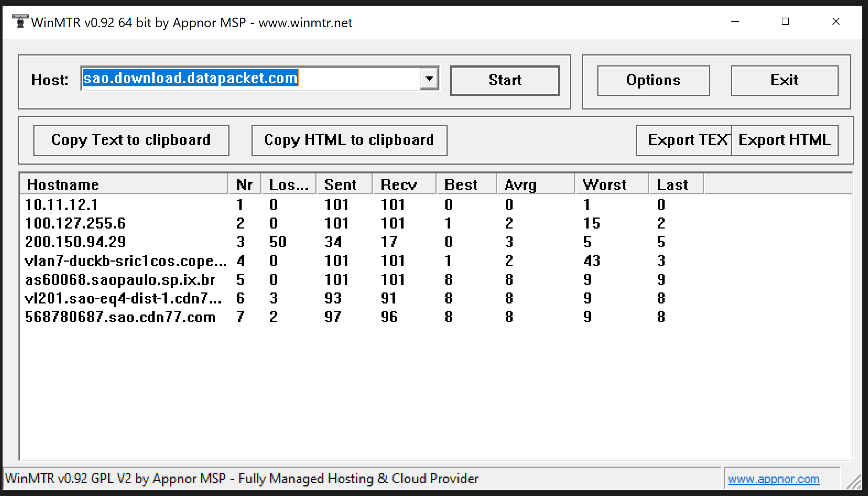Grab the window resize grip corner
Screen dimensions: 868x496
click(854, 482)
